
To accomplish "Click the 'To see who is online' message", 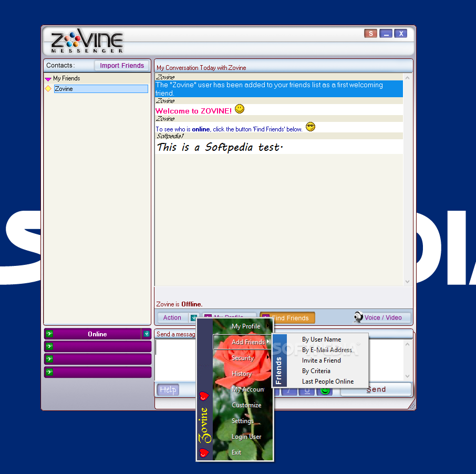I will [x=229, y=129].
